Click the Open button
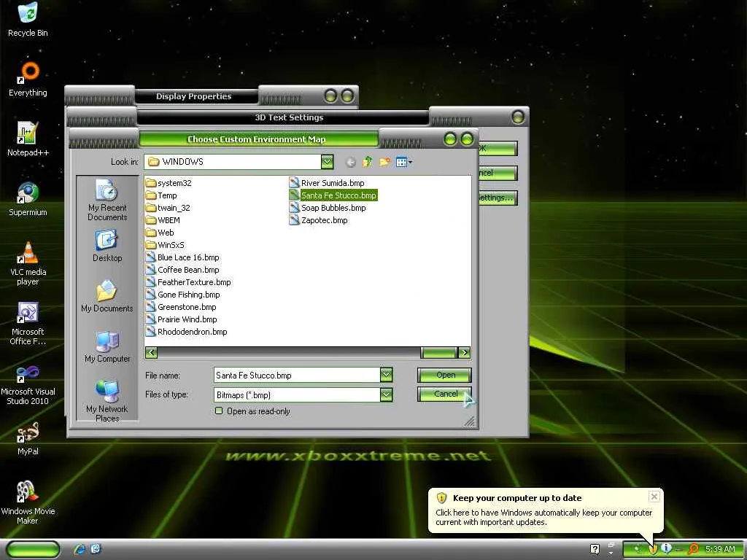Image resolution: width=747 pixels, height=560 pixels. point(444,375)
